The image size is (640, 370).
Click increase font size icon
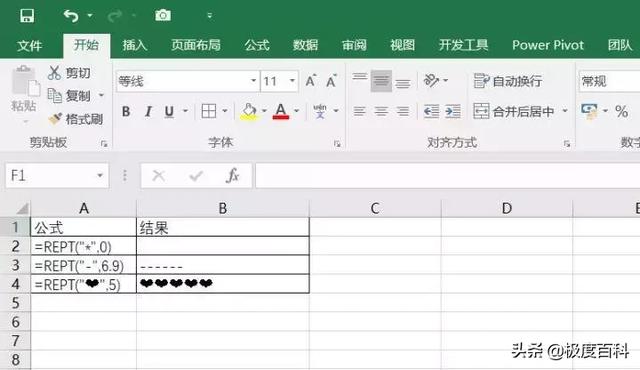(x=311, y=81)
